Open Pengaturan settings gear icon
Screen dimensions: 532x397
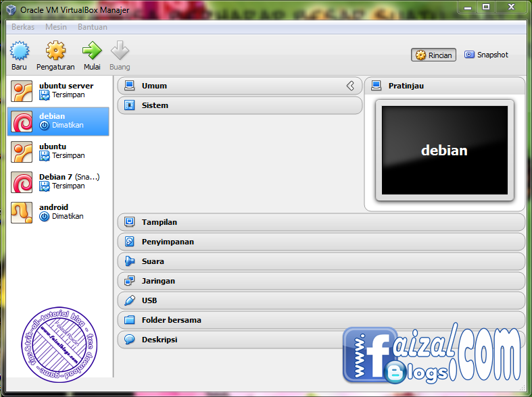tap(55, 51)
